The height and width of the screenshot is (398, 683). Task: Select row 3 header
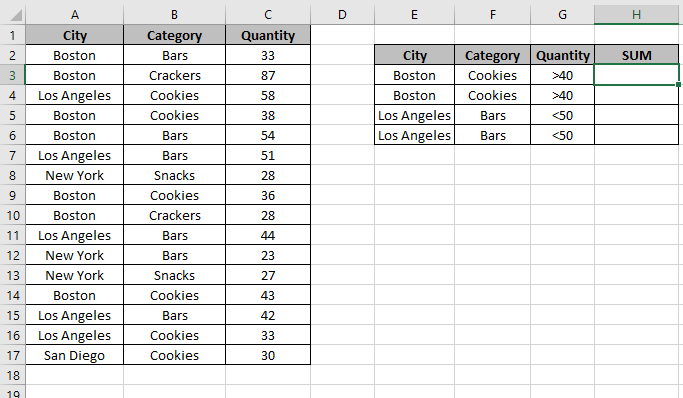coord(12,75)
